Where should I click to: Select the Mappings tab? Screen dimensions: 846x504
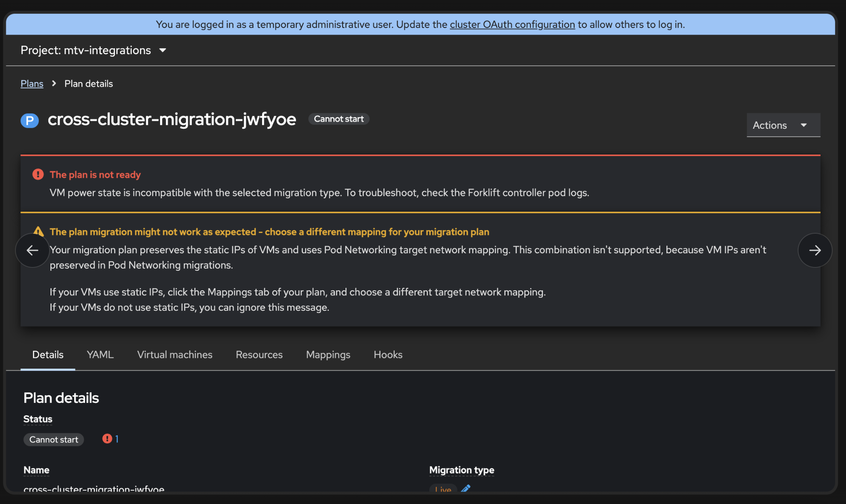[x=328, y=354]
